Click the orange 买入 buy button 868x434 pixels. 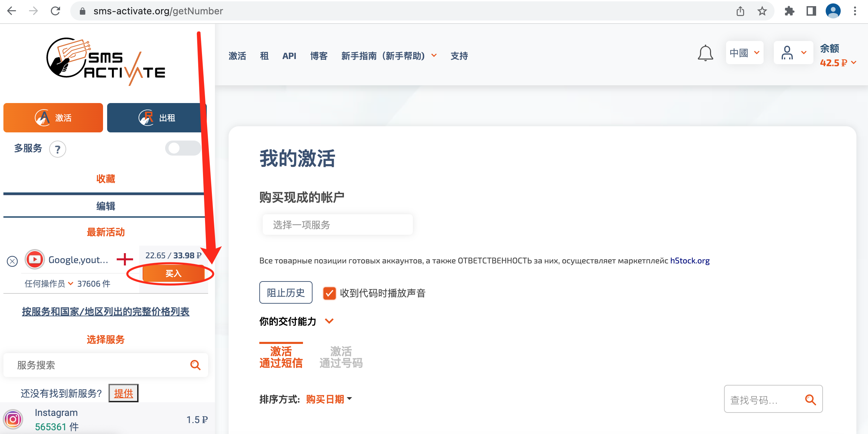click(x=173, y=274)
